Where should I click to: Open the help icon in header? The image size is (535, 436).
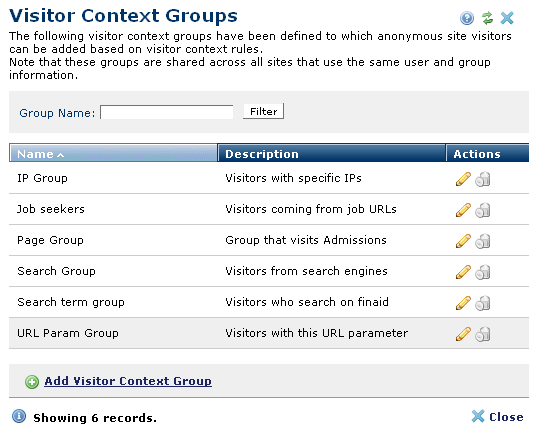[x=467, y=18]
